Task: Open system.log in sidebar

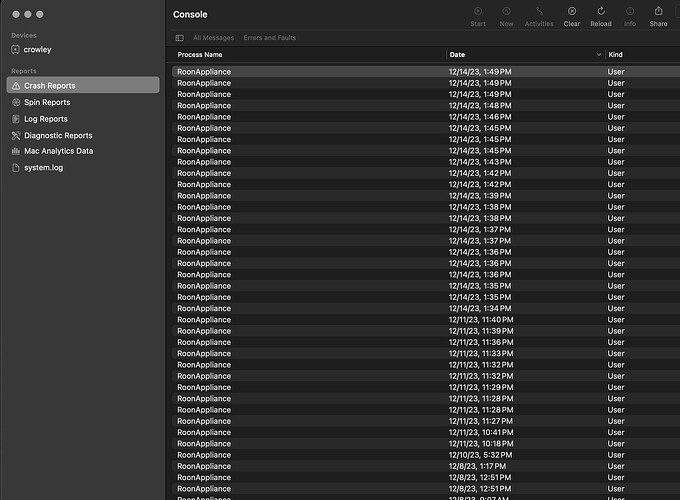Action: click(82, 168)
